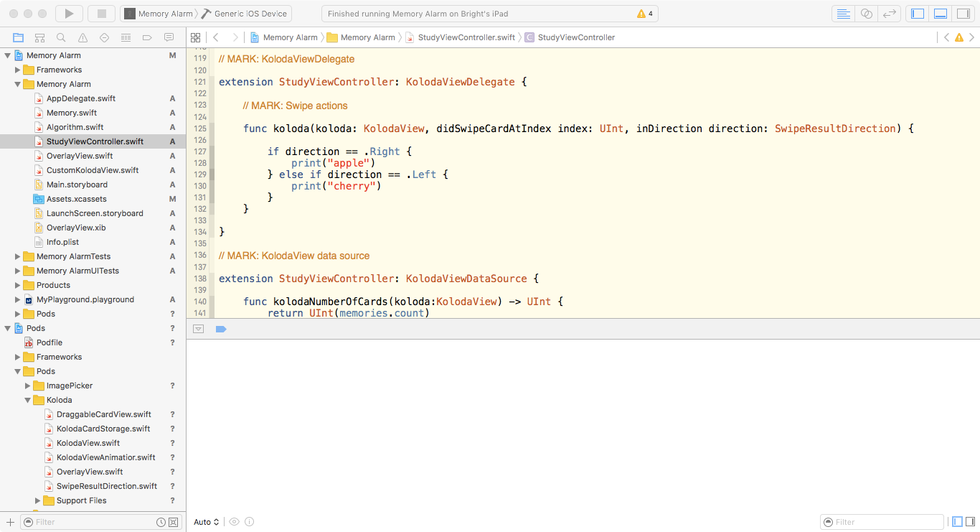Click StudyViewController.swift in the jump bar
Screen dimensions: 980x532
[x=461, y=37]
